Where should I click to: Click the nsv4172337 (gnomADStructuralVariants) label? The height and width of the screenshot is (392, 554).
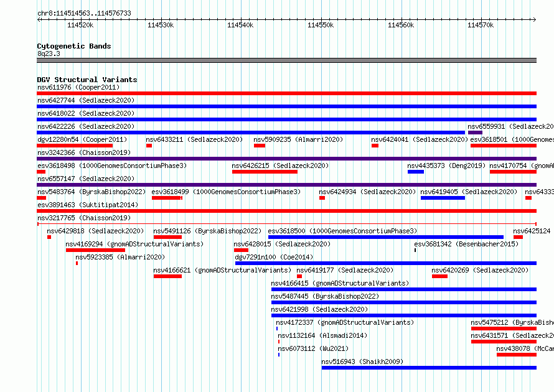coord(345,322)
